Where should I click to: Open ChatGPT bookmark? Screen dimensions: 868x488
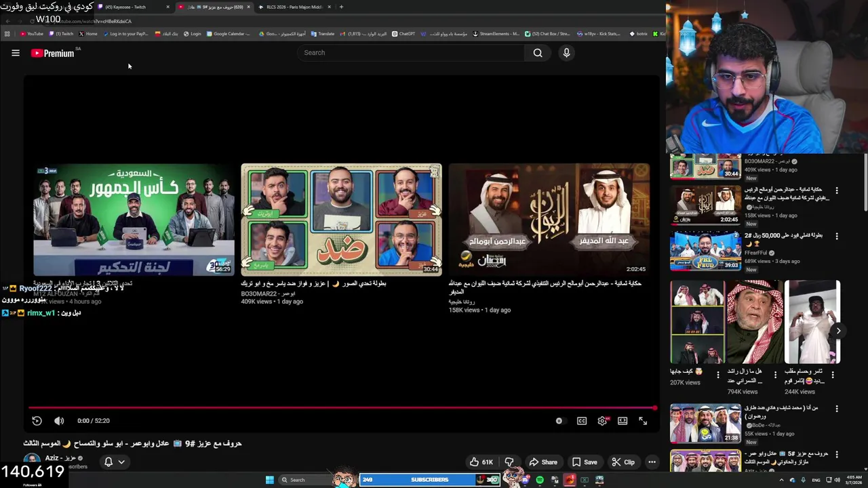pyautogui.click(x=403, y=34)
